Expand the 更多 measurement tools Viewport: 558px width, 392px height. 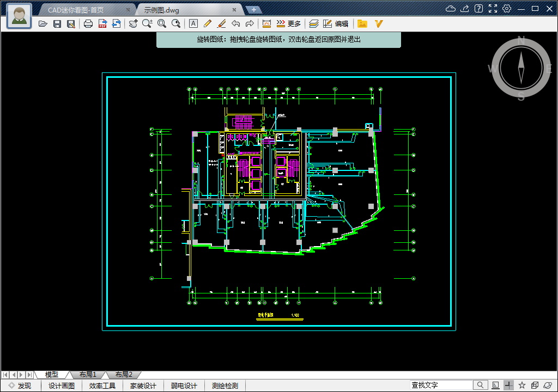point(289,24)
